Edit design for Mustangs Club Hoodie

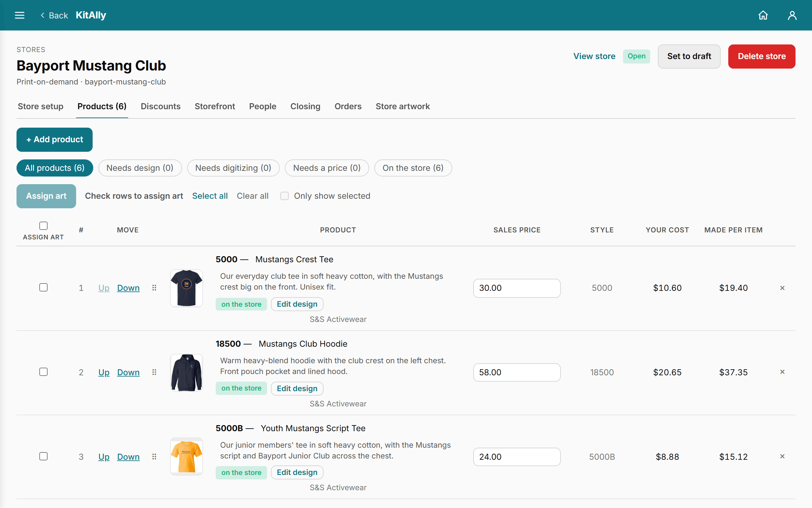coord(297,388)
